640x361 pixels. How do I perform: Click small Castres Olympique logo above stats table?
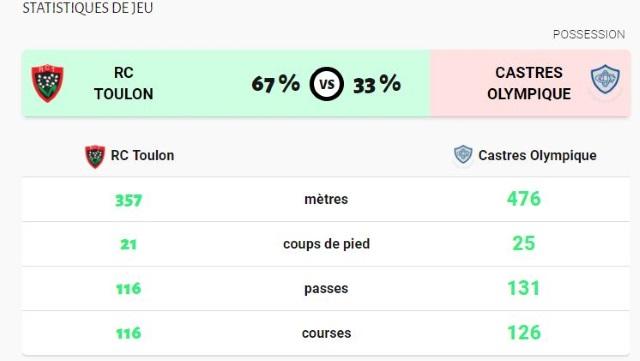click(x=463, y=155)
